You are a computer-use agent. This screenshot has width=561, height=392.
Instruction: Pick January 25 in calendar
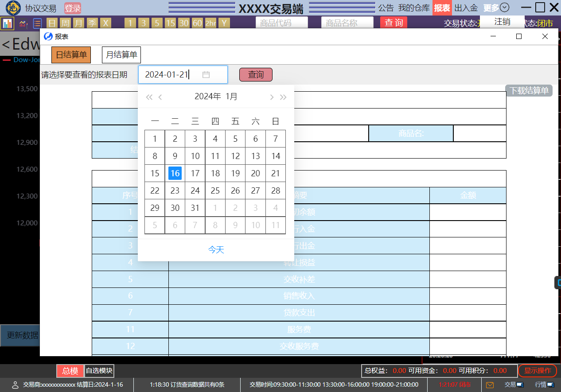[215, 190]
